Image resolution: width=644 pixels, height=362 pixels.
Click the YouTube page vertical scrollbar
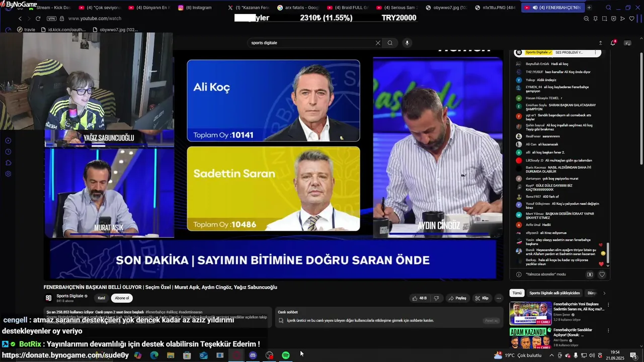(x=641, y=108)
